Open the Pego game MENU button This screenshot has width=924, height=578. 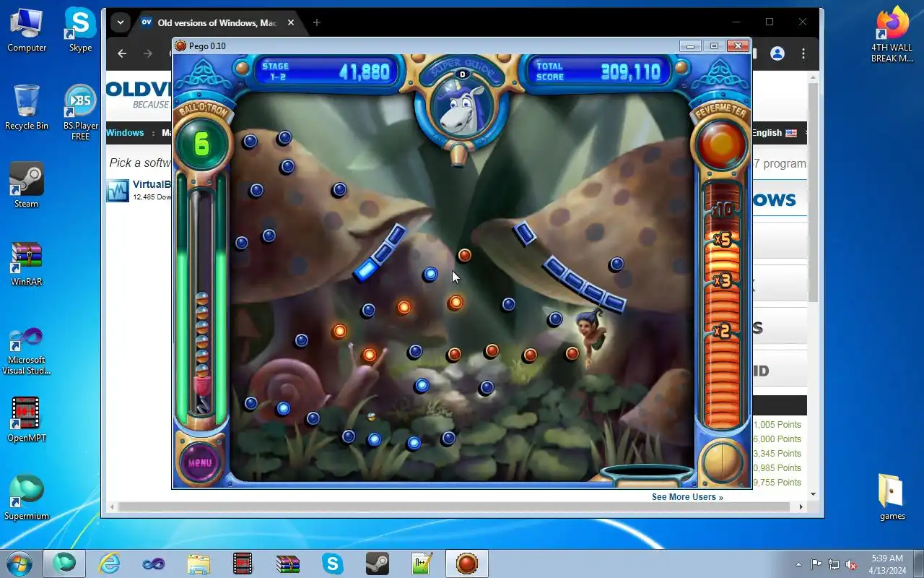click(x=200, y=462)
